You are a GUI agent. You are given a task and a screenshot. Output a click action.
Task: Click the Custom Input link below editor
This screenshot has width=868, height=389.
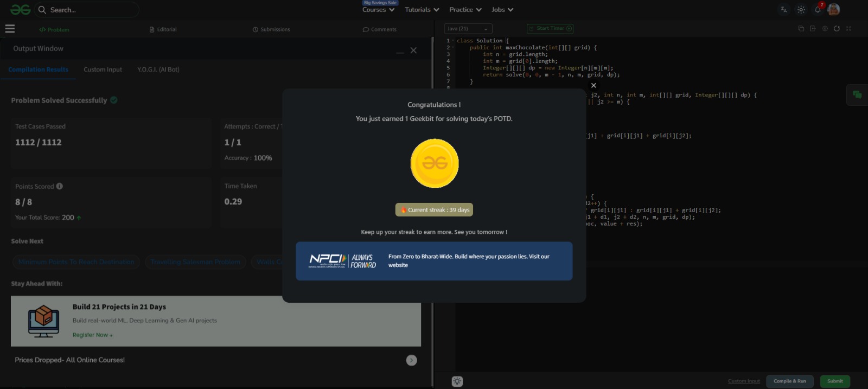pyautogui.click(x=744, y=381)
